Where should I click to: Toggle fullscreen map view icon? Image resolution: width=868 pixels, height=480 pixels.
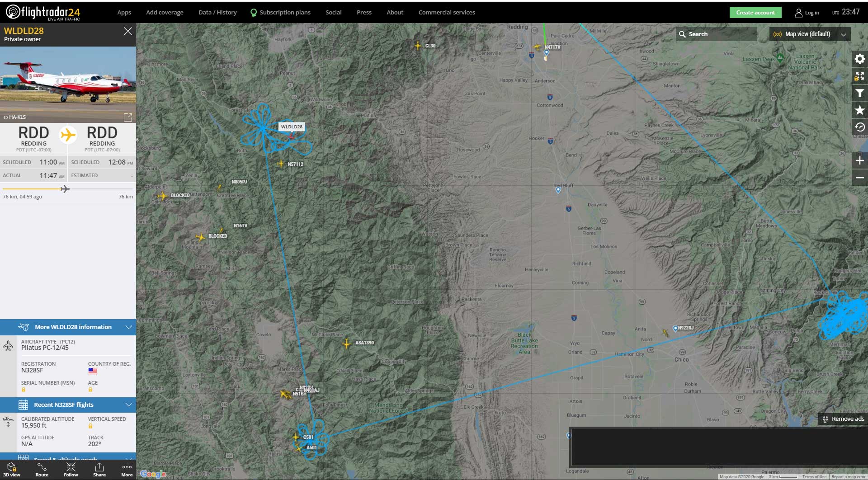859,76
